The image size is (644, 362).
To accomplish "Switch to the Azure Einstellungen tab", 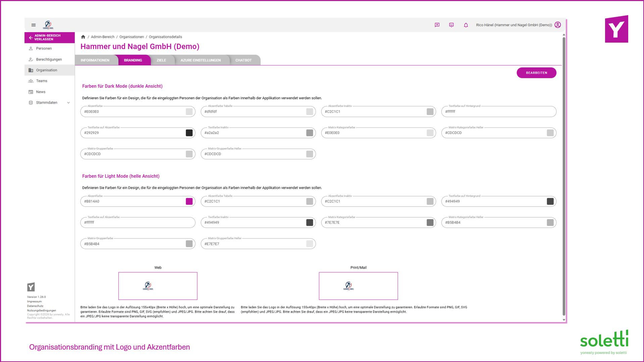I will pos(201,60).
